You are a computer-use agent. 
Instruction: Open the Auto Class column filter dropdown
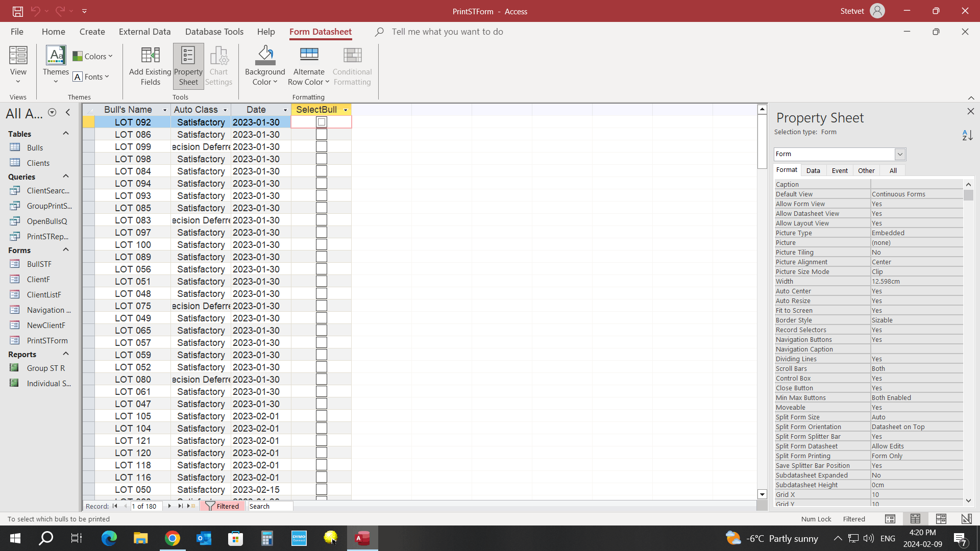pyautogui.click(x=225, y=110)
